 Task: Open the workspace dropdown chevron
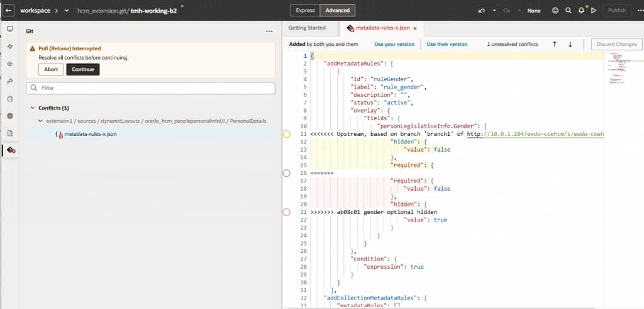67,11
